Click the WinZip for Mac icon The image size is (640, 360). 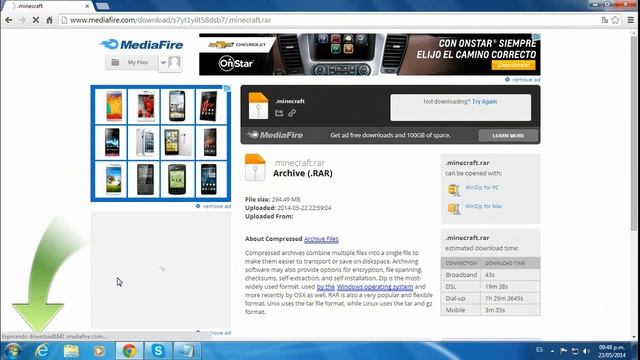click(453, 208)
